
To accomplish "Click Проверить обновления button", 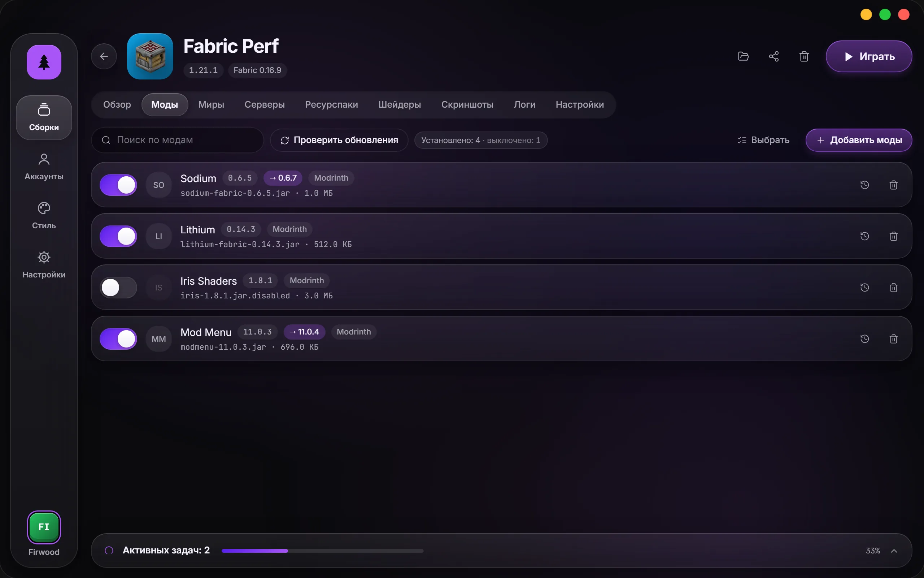I will (339, 140).
